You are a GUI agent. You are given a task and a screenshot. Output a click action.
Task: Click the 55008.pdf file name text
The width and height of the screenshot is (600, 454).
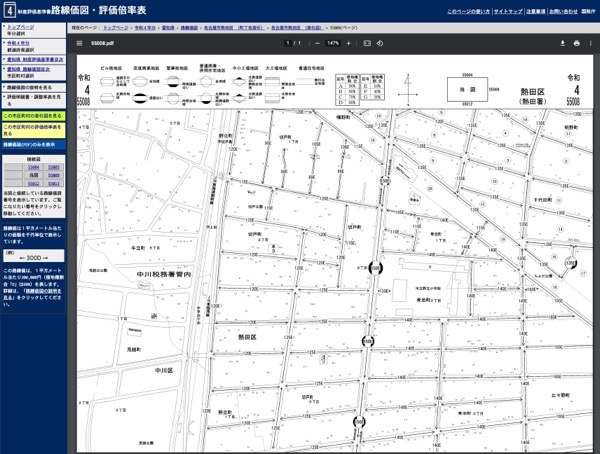coord(102,43)
